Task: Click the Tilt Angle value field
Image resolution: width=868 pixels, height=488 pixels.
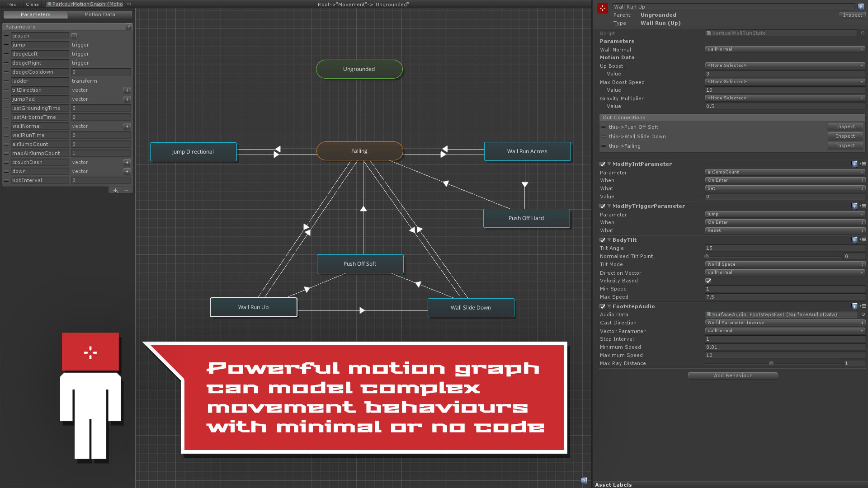Action: tap(785, 248)
